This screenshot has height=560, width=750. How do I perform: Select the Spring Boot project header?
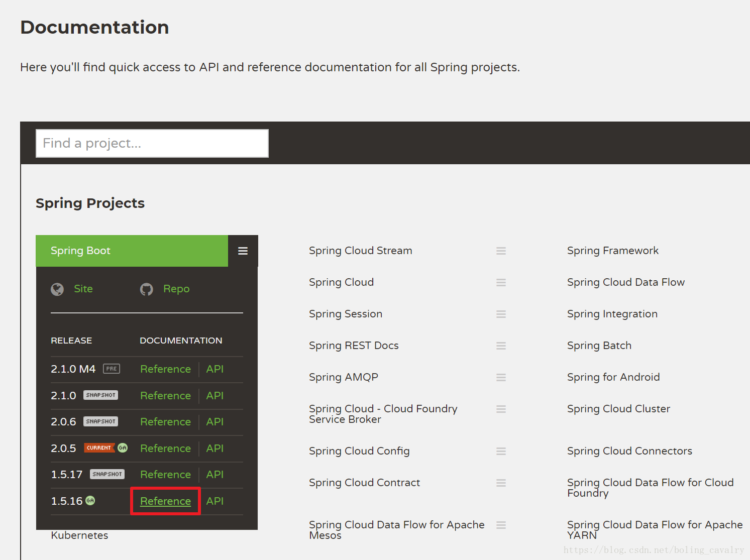coord(132,251)
